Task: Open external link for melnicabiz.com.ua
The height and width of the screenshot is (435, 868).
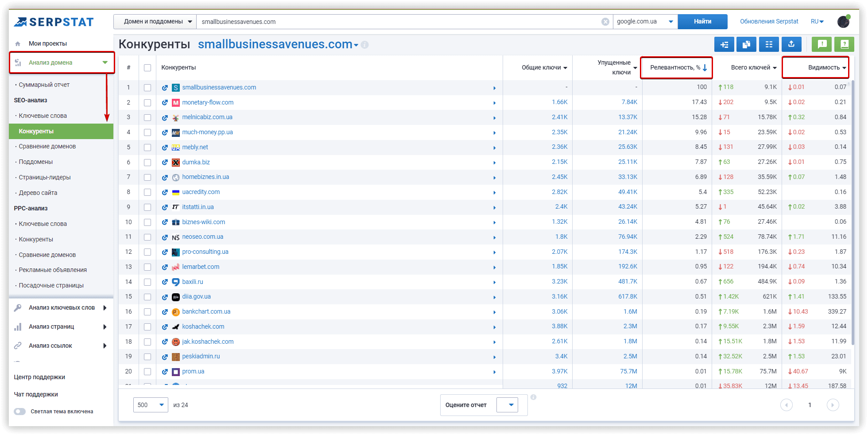Action: point(165,118)
